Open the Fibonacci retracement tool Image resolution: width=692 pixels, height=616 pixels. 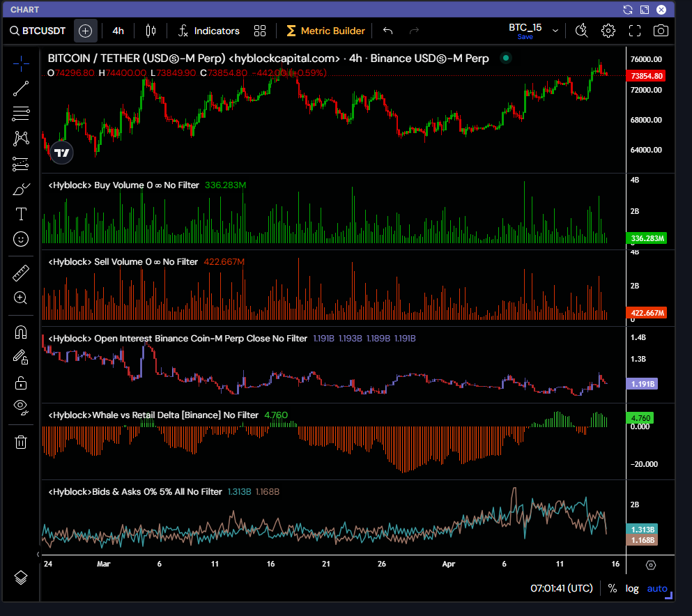[x=21, y=114]
